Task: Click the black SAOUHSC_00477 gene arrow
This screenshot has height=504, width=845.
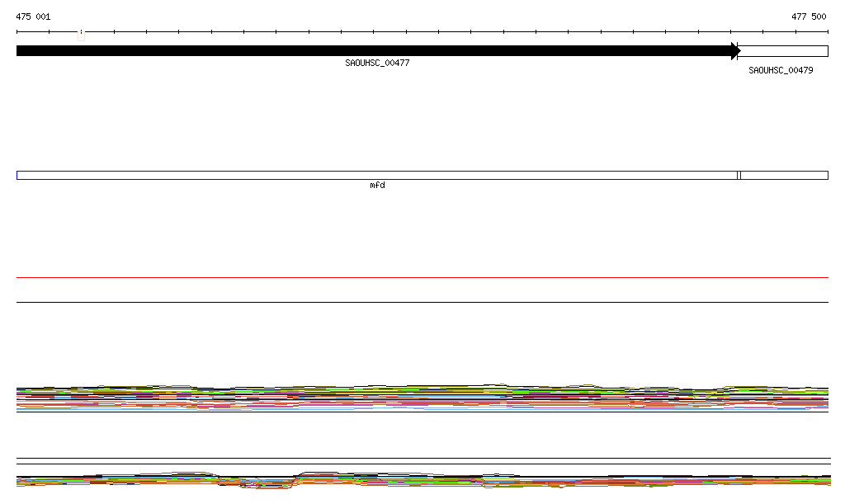Action: click(371, 51)
